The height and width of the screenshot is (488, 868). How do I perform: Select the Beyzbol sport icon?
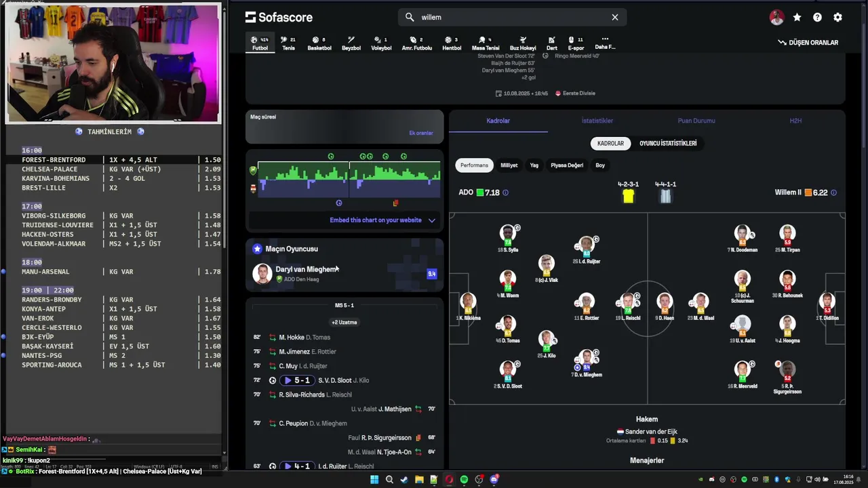(351, 43)
